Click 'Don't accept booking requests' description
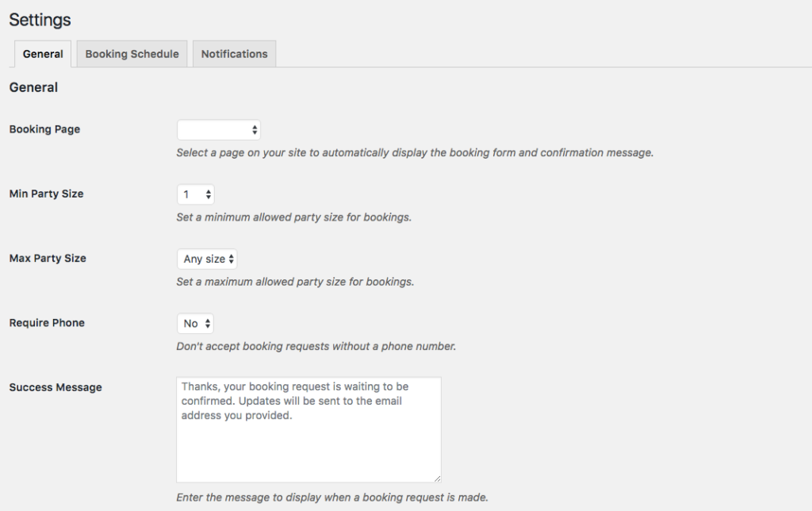This screenshot has width=812, height=511. pos(316,346)
